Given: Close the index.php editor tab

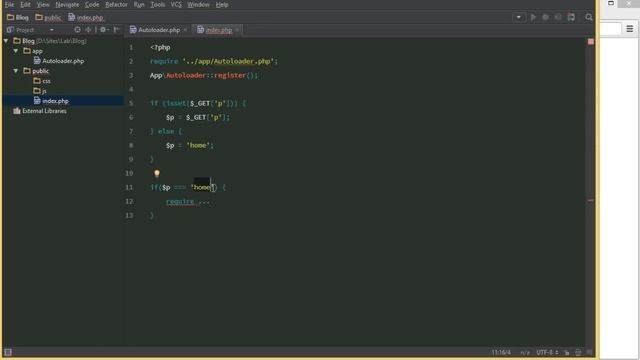Looking at the screenshot, I should [x=237, y=30].
